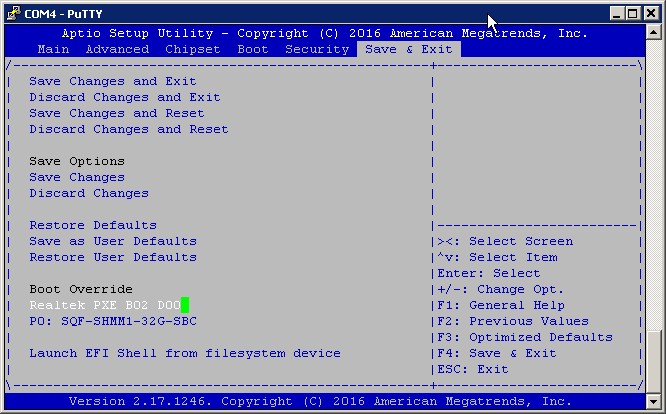The height and width of the screenshot is (414, 666).
Task: Close the COM4 PuTTY window
Action: coord(651,14)
